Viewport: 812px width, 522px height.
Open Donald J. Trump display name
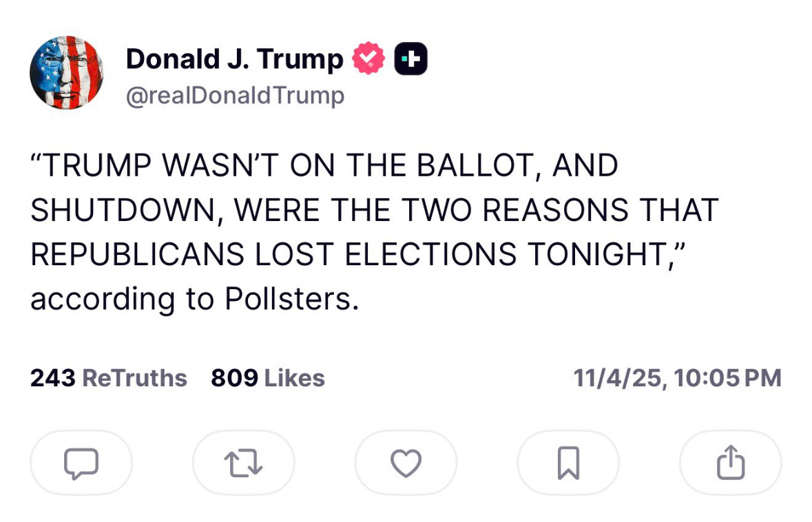[x=234, y=59]
